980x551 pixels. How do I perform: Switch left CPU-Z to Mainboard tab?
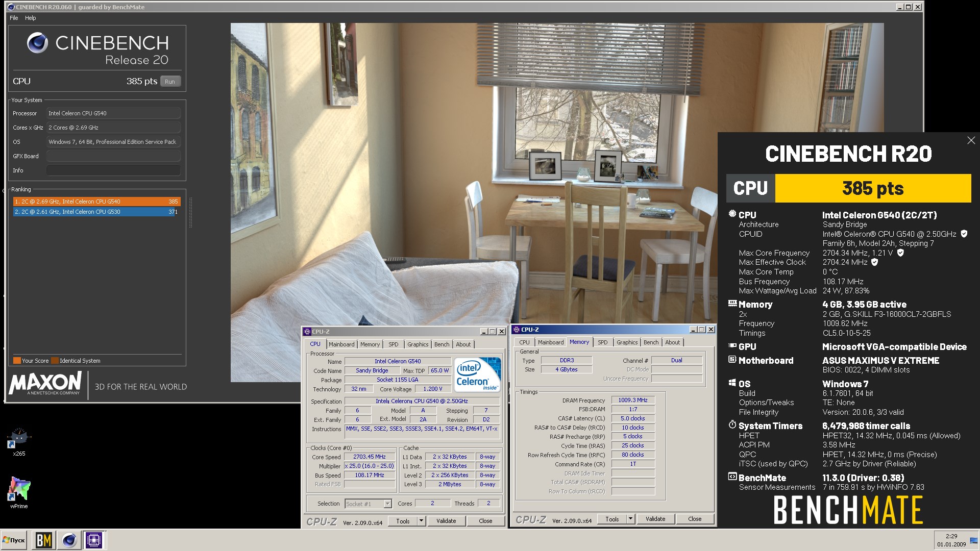click(x=341, y=344)
